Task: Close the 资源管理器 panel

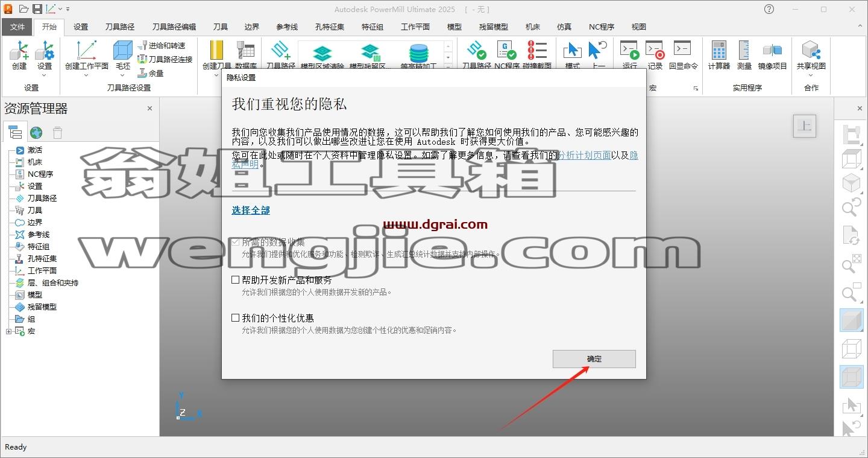Action: click(150, 109)
